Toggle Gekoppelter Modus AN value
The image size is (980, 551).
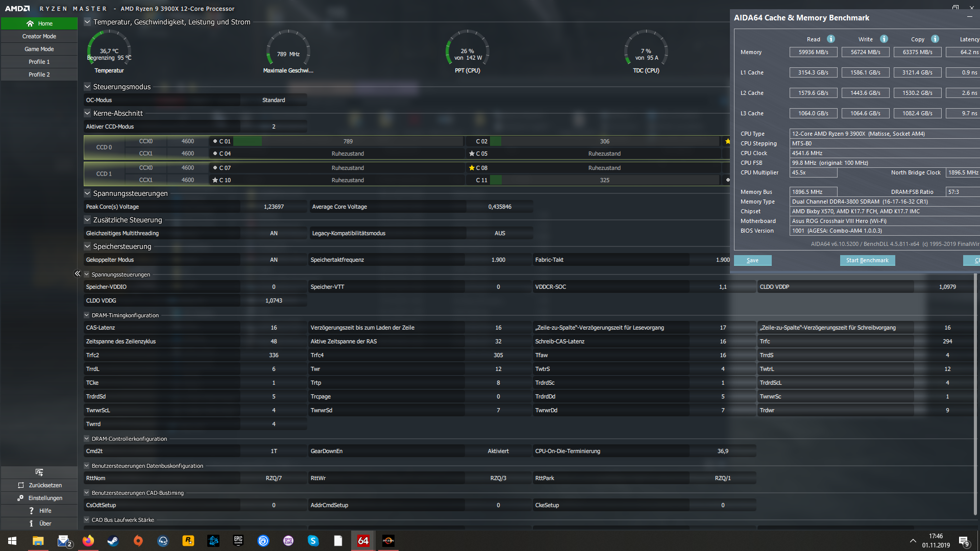pos(274,260)
